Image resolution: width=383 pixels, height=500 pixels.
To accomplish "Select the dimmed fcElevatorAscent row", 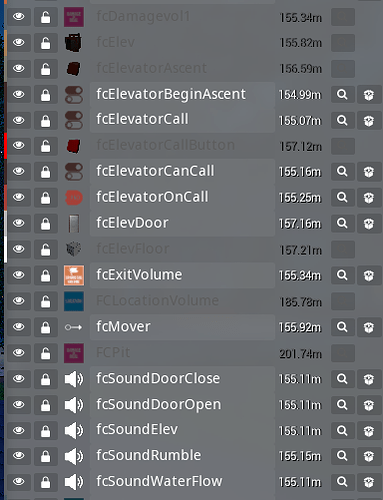I will pos(182,68).
